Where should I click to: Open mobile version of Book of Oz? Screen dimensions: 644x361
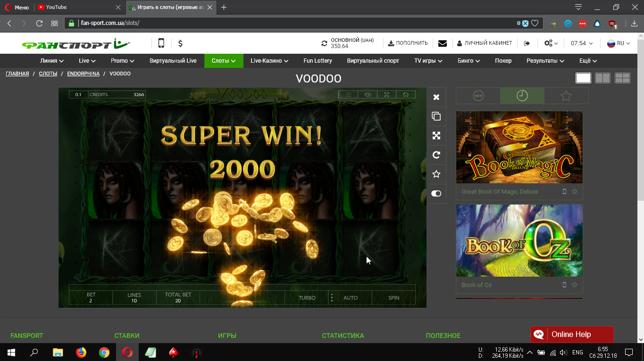point(564,285)
